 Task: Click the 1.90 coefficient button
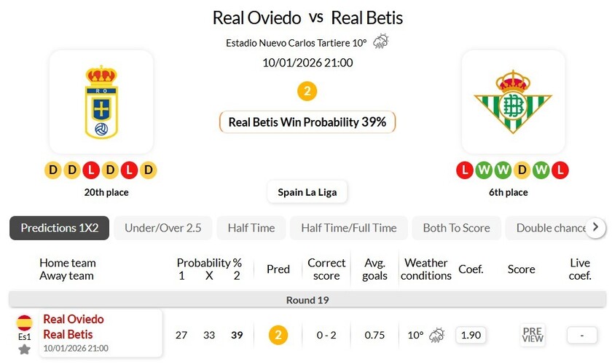click(471, 335)
